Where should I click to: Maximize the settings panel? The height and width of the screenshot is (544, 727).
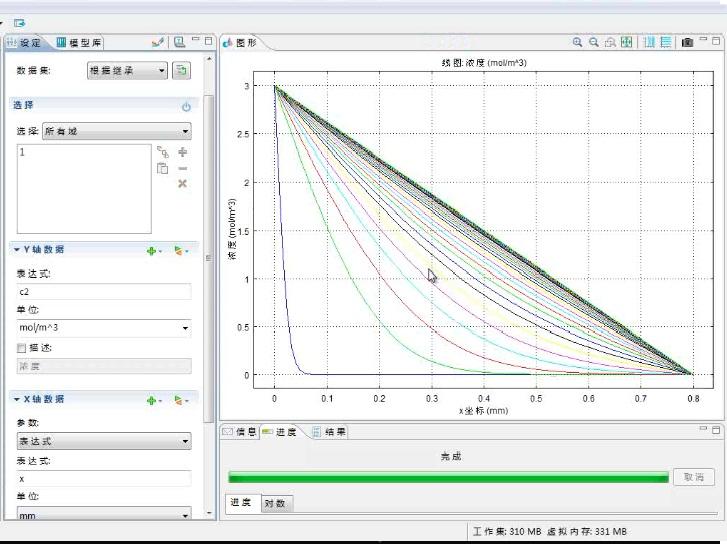[209, 41]
